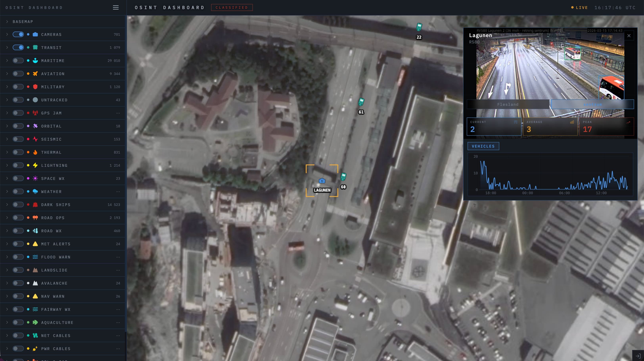Screen dimensions: 644x361
Task: Disable the Cameras layer toggle
Action: click(18, 35)
